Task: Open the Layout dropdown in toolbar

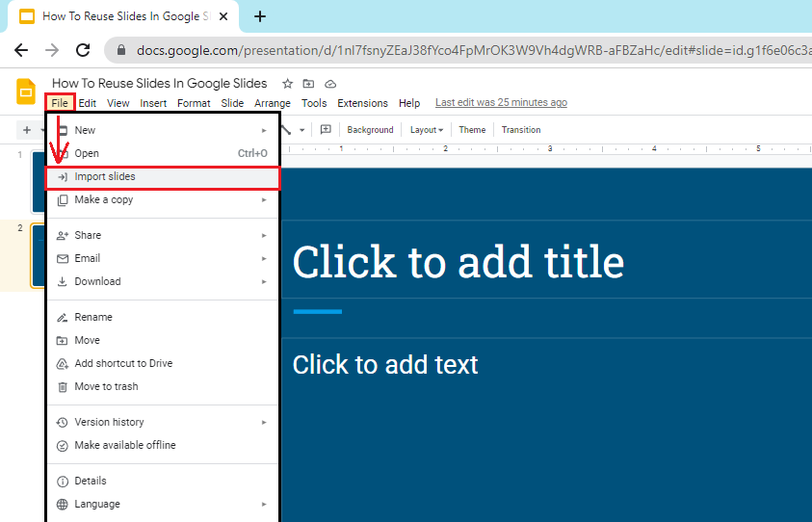Action: pyautogui.click(x=426, y=129)
